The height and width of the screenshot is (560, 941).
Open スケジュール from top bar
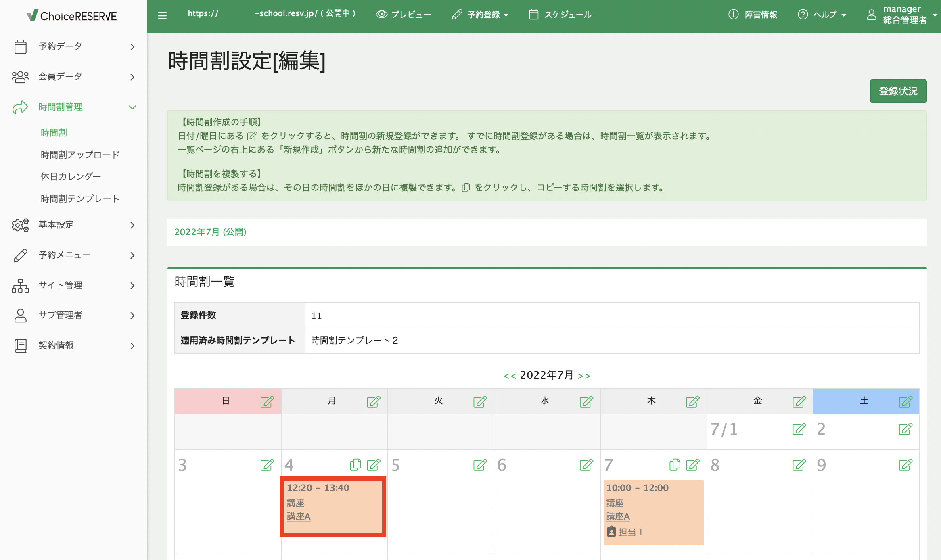pos(560,15)
